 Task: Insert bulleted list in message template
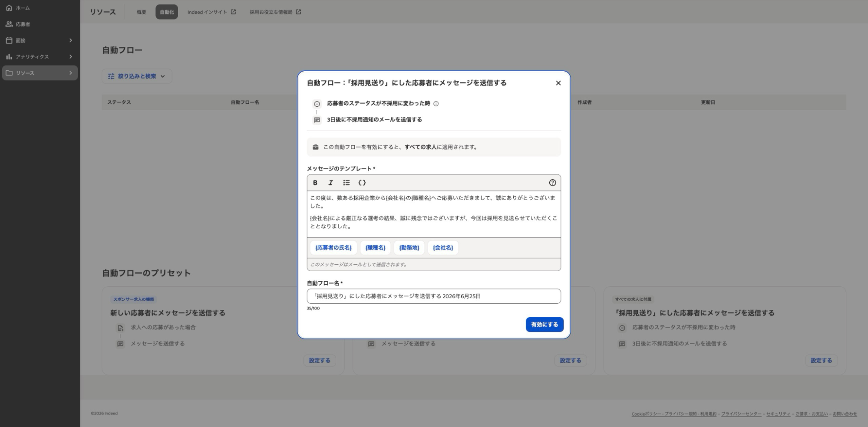pyautogui.click(x=346, y=183)
